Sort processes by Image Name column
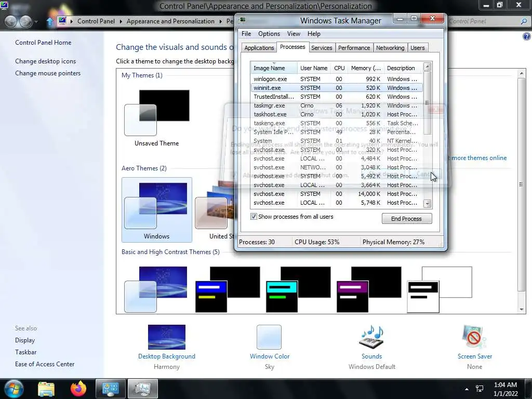 coord(274,68)
